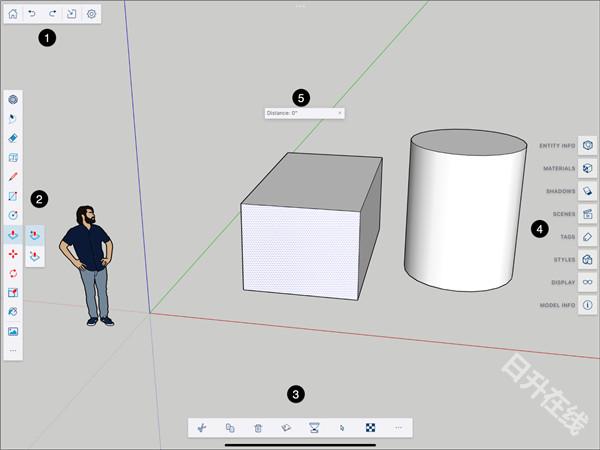
Task: Select the Move tool with red arrows
Action: point(13,254)
